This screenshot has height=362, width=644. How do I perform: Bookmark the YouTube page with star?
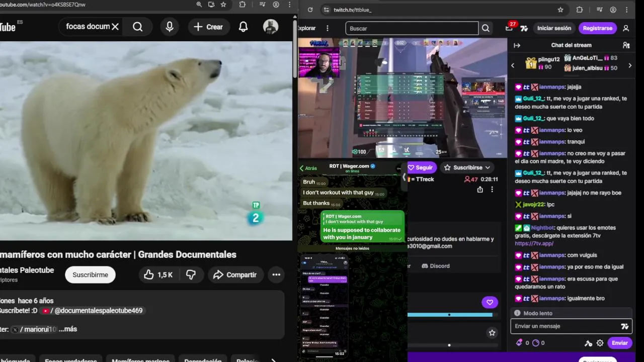click(223, 5)
